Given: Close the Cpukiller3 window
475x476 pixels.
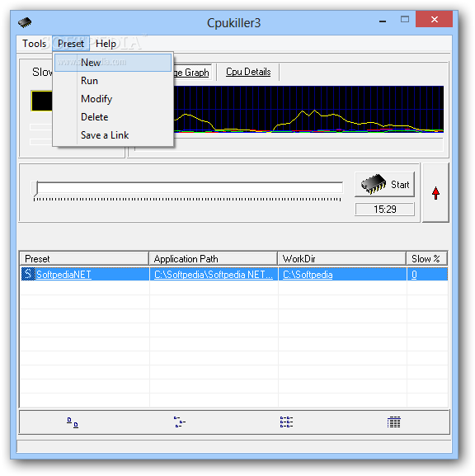Looking at the screenshot, I should [434, 20].
